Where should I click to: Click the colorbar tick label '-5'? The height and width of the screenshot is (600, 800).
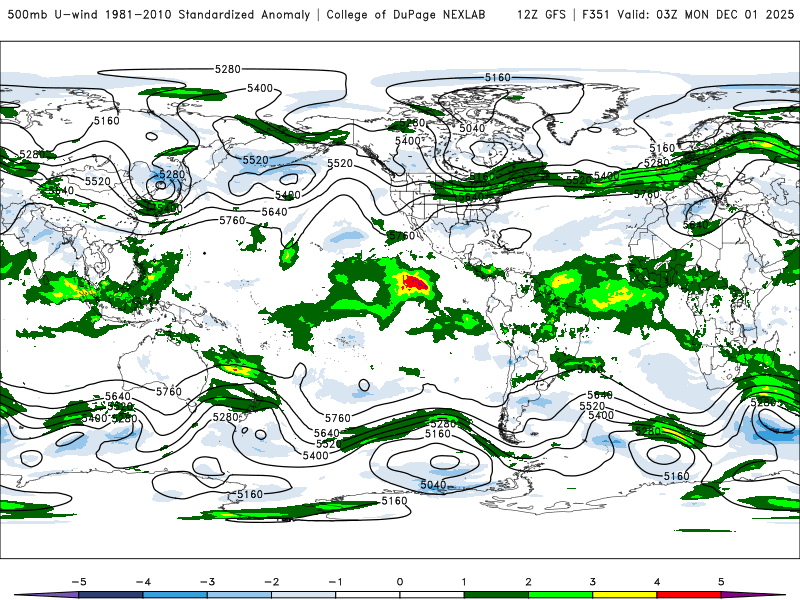coord(79,582)
